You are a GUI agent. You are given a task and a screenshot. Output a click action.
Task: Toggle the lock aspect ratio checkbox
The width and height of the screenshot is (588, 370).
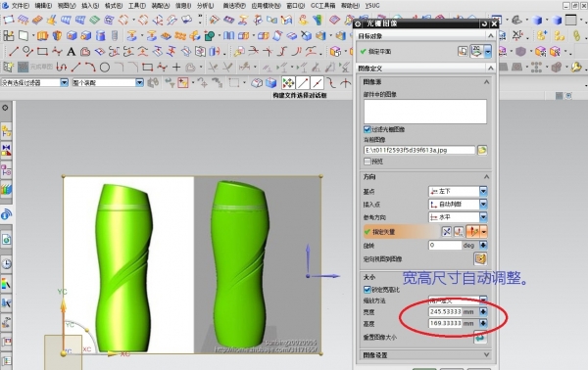367,290
